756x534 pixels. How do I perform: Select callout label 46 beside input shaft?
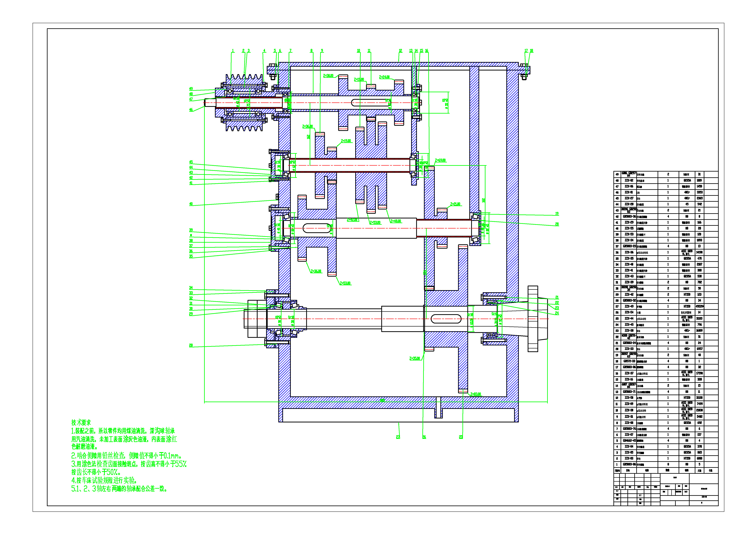click(191, 110)
